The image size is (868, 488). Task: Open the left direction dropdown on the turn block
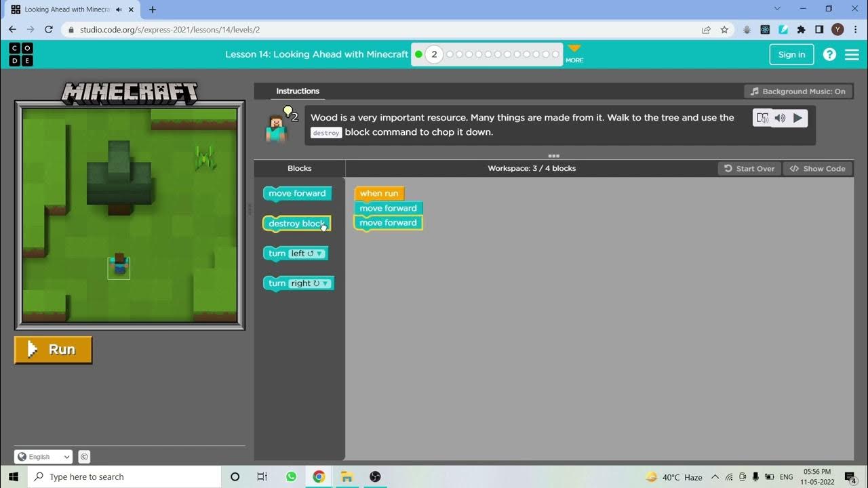[x=308, y=253]
